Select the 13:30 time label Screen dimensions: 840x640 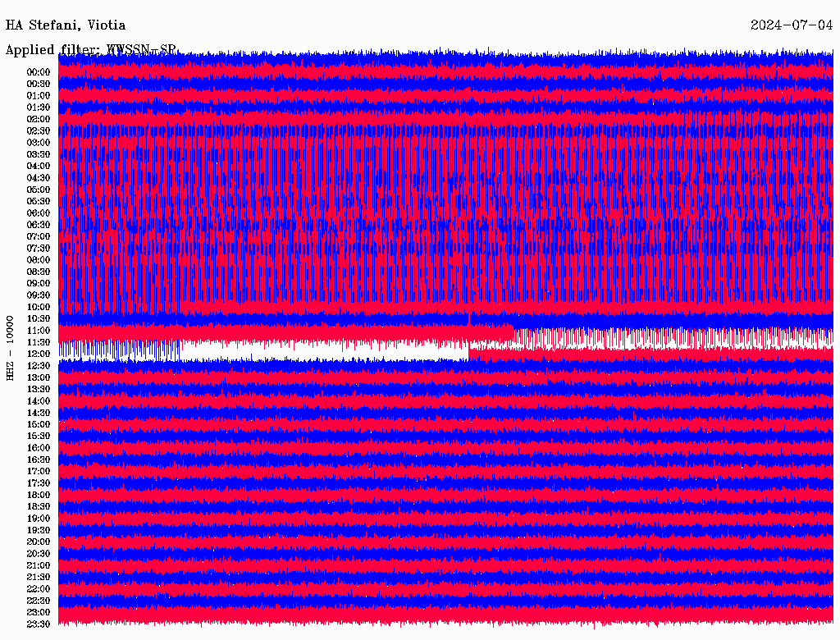pos(39,389)
